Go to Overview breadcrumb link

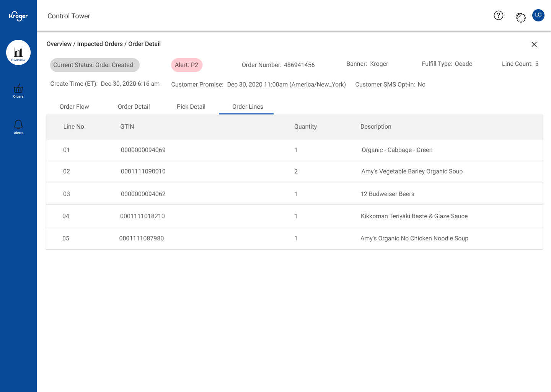pos(59,44)
